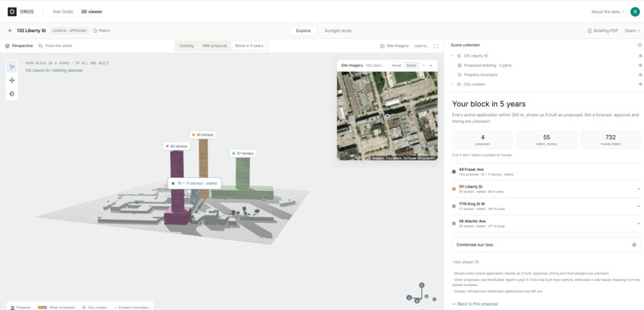Screen dimensions: 644x310
Task: Switch site imagery to Street
Action: [x=411, y=66]
